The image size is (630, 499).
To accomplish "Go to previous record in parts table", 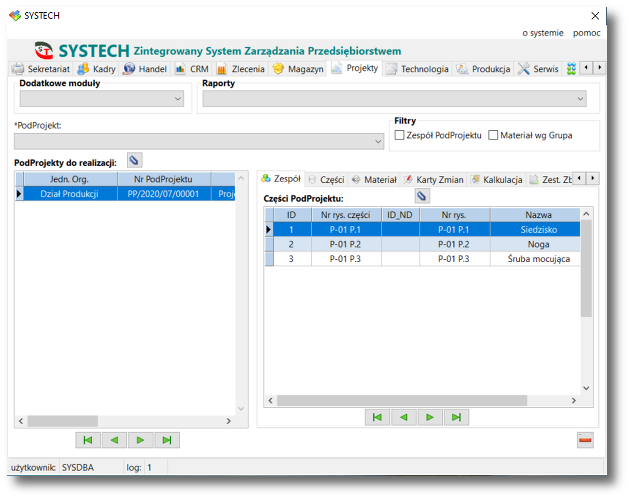I will [x=404, y=417].
